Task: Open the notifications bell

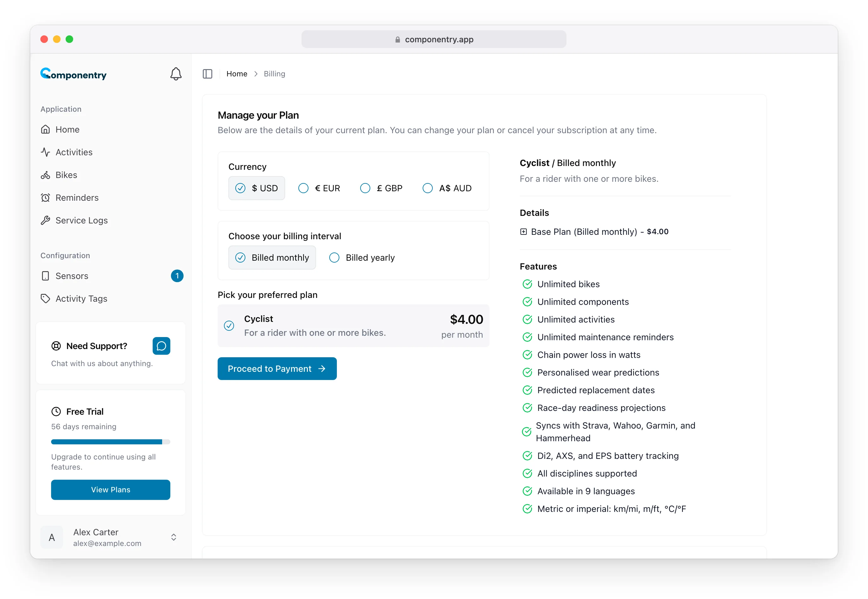Action: coord(176,74)
